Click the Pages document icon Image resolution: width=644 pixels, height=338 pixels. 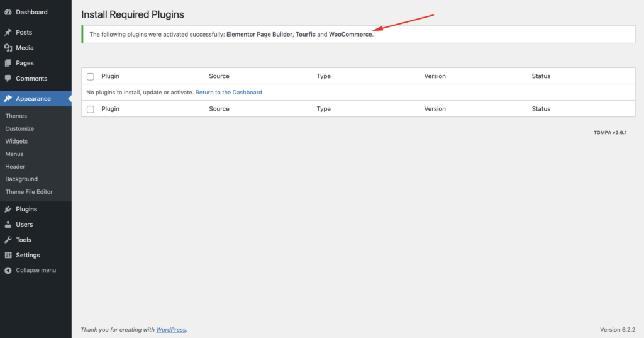(8, 63)
